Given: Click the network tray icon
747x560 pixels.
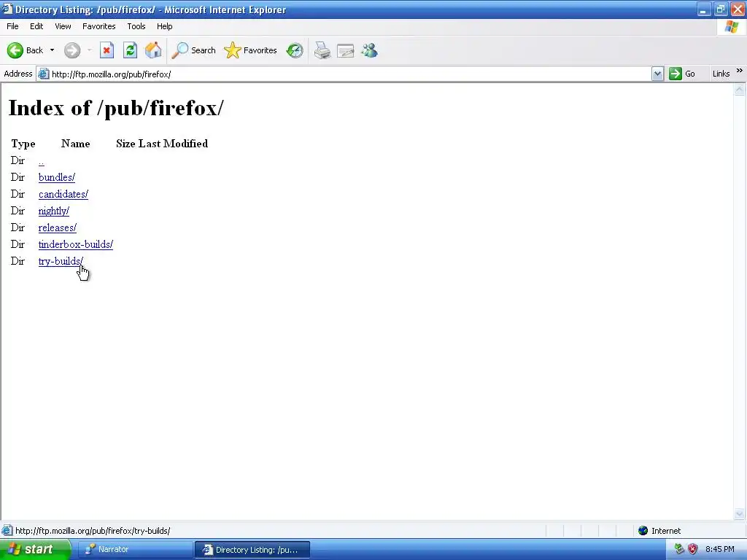Looking at the screenshot, I should pos(679,549).
